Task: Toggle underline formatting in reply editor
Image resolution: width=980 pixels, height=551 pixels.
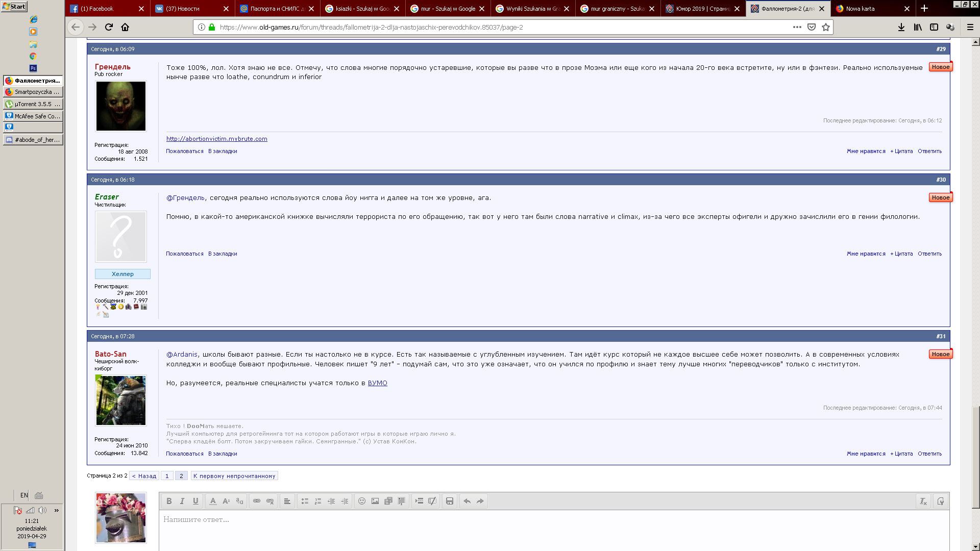Action: click(x=195, y=501)
